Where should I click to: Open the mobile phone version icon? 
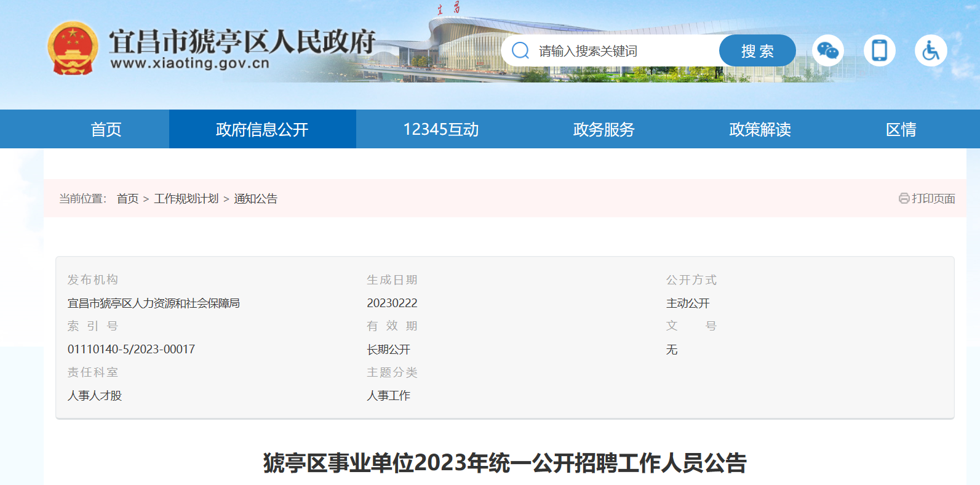click(x=879, y=50)
